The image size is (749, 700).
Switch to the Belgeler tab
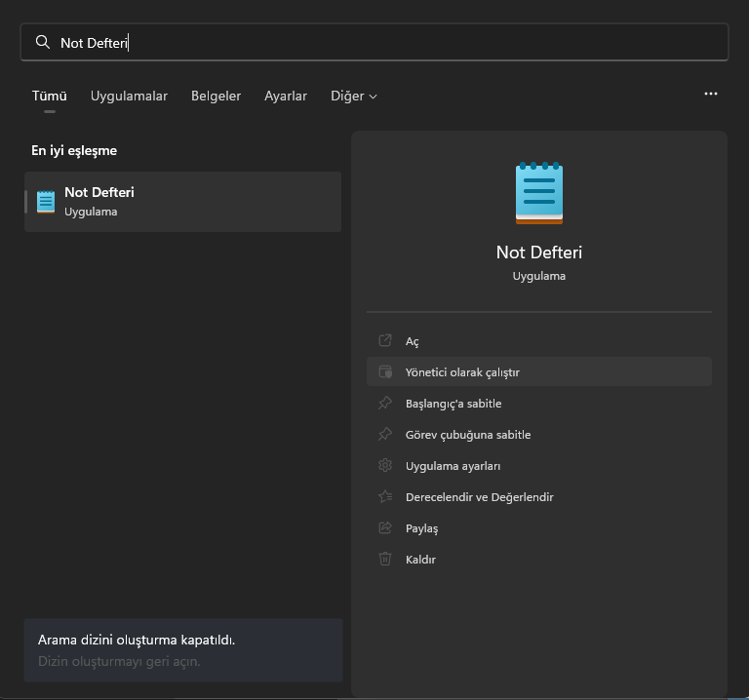pos(216,96)
